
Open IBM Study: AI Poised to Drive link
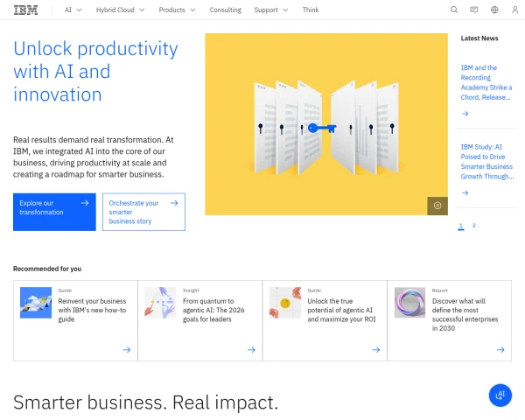pyautogui.click(x=487, y=162)
